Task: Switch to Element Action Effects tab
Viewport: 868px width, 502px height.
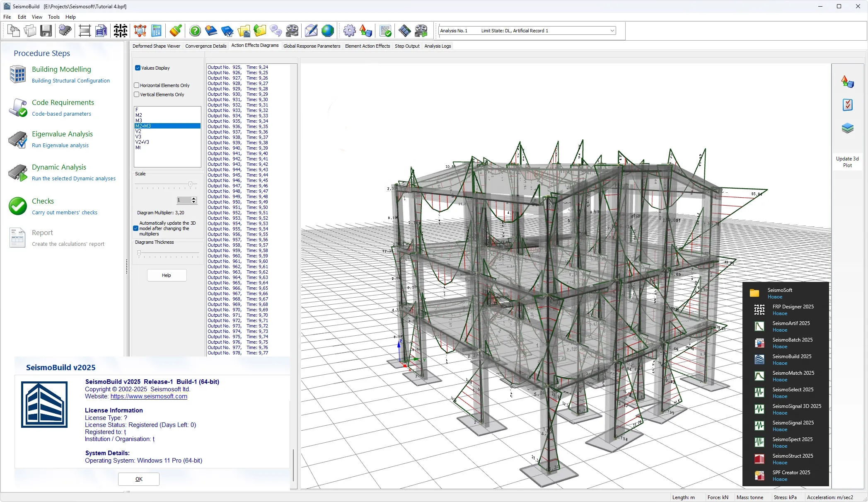Action: point(368,46)
